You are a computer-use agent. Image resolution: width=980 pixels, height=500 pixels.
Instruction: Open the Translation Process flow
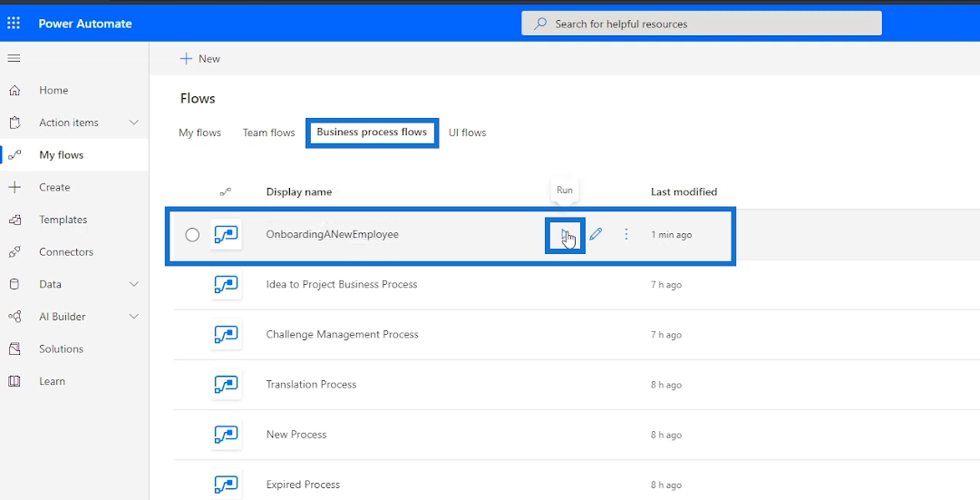(x=311, y=384)
